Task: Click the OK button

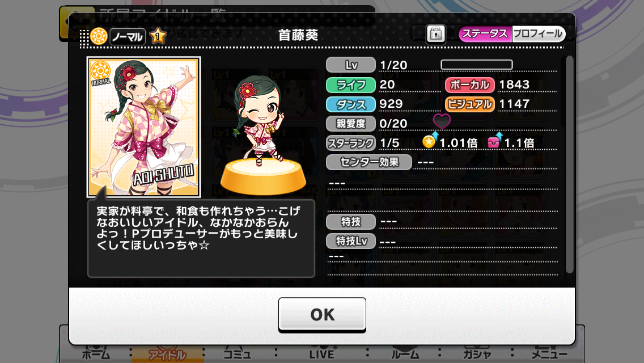Action: click(x=322, y=314)
